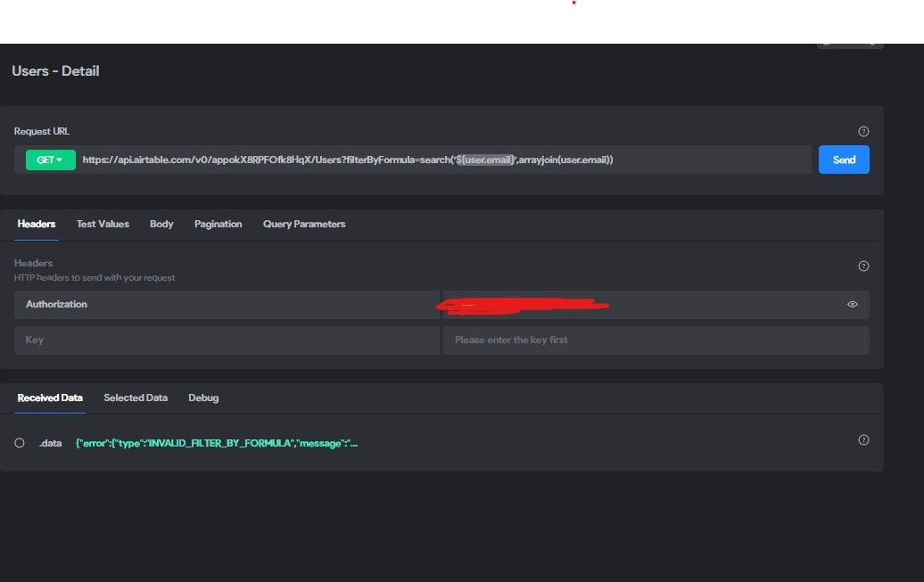This screenshot has height=582, width=924.
Task: Click the empty Key header field
Action: pos(227,340)
